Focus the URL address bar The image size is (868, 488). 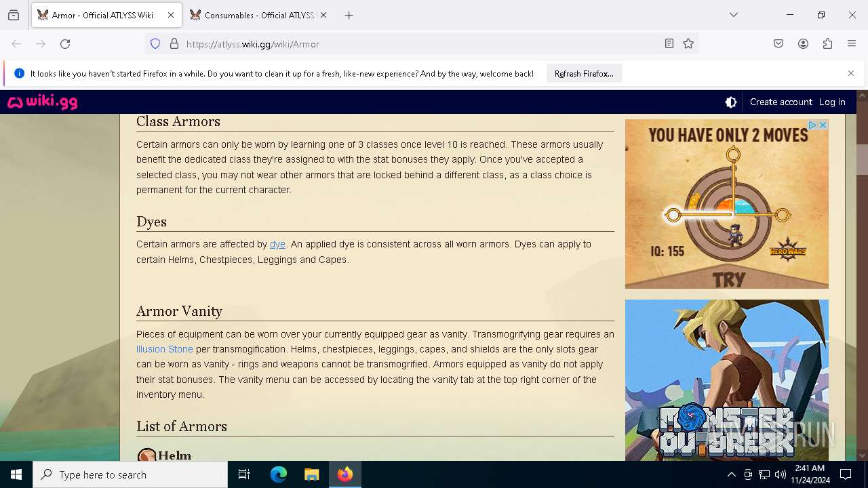point(420,44)
